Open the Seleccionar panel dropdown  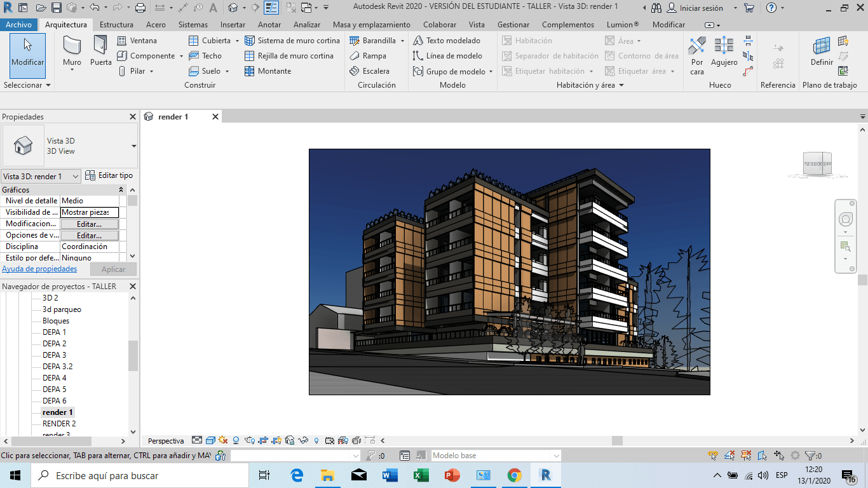coord(27,85)
